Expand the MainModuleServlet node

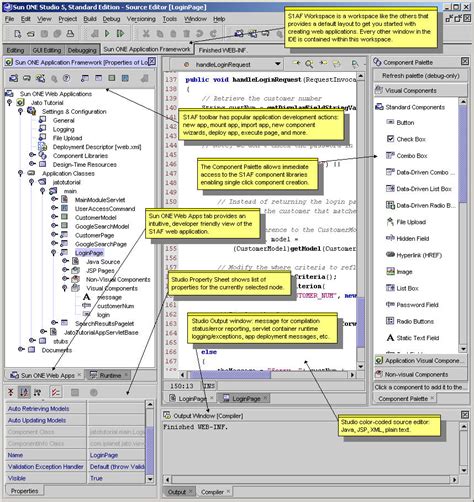click(53, 199)
